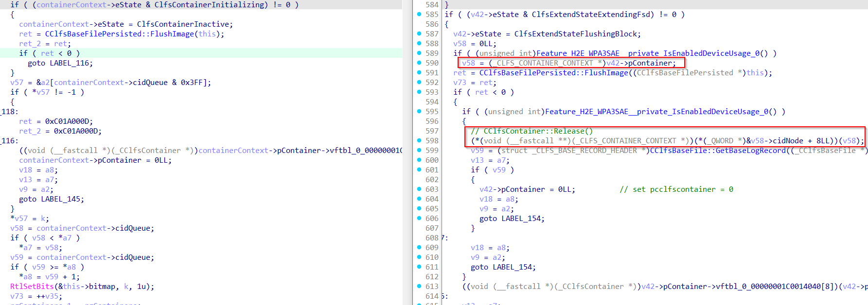Click the blue dot at line 606
The width and height of the screenshot is (868, 305).
pos(419,219)
